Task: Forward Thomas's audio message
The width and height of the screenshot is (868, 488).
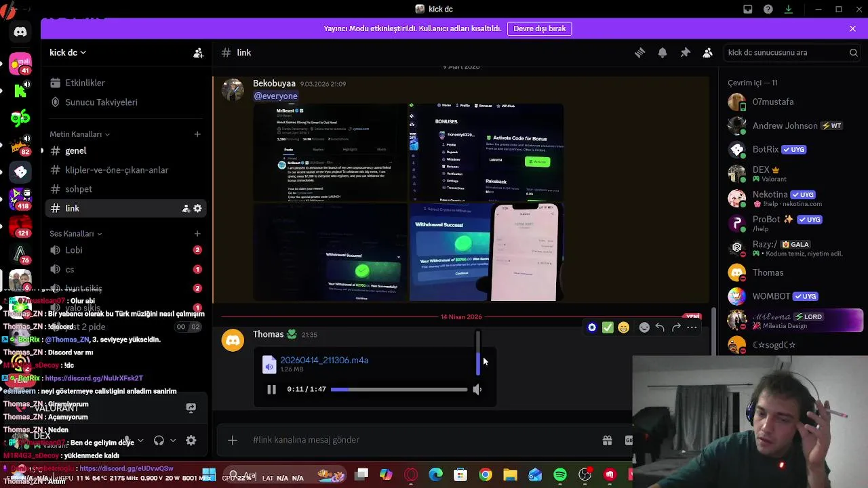Action: (x=676, y=328)
